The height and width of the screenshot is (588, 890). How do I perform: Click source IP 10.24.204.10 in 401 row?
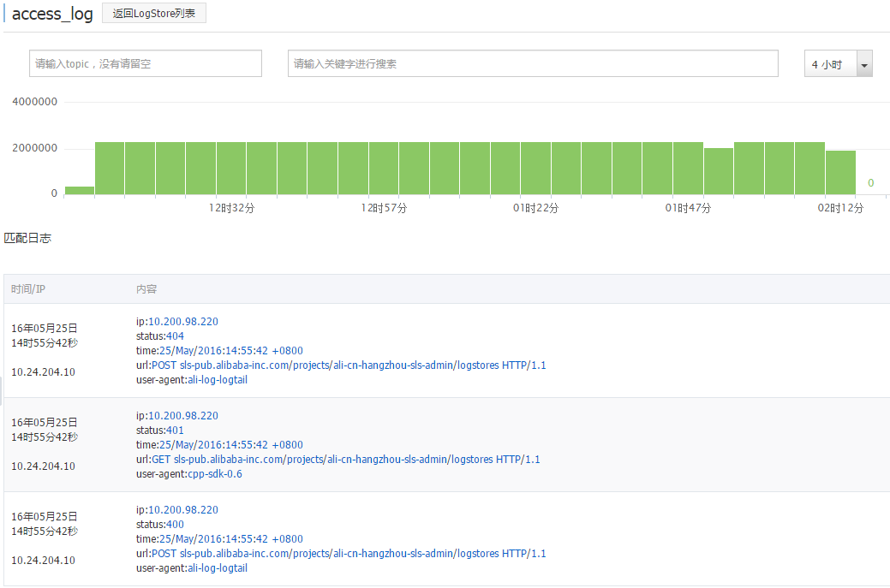tap(43, 466)
